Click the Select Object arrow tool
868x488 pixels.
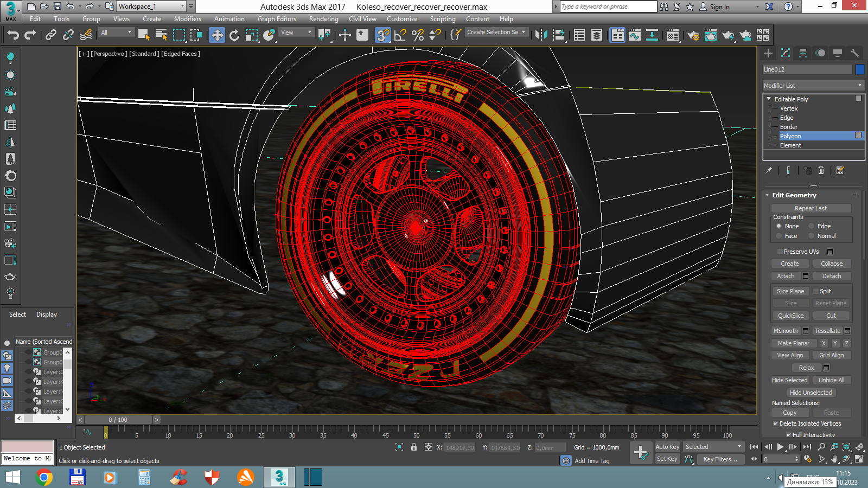(144, 35)
